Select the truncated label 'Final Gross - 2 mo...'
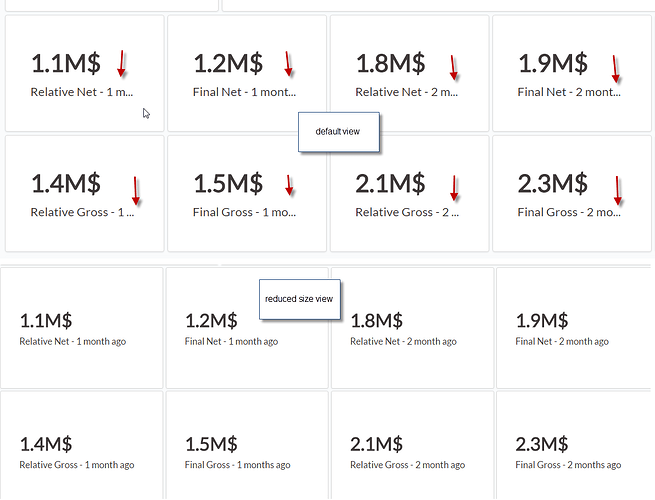 (569, 212)
